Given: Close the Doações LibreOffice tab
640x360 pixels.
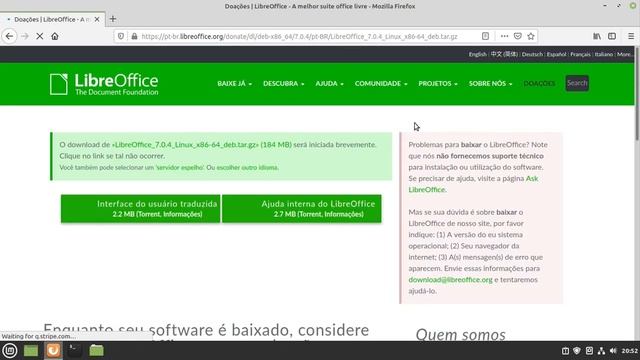Looking at the screenshot, I should 97,19.
